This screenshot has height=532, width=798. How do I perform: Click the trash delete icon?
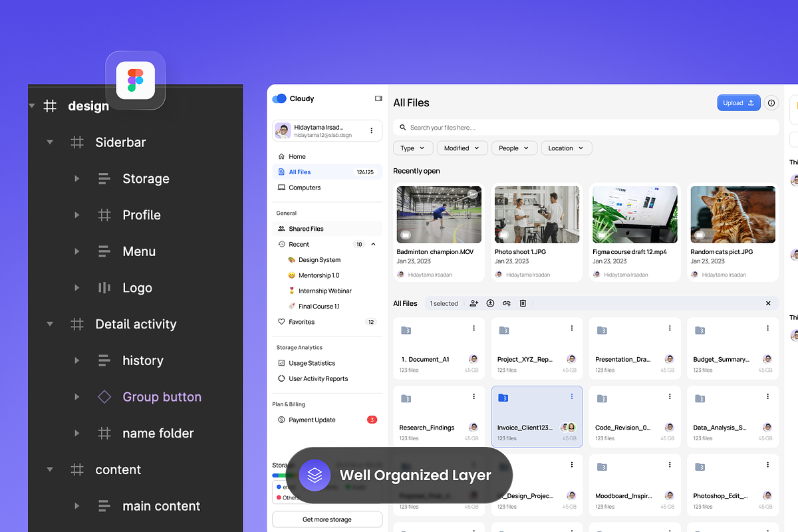[523, 303]
